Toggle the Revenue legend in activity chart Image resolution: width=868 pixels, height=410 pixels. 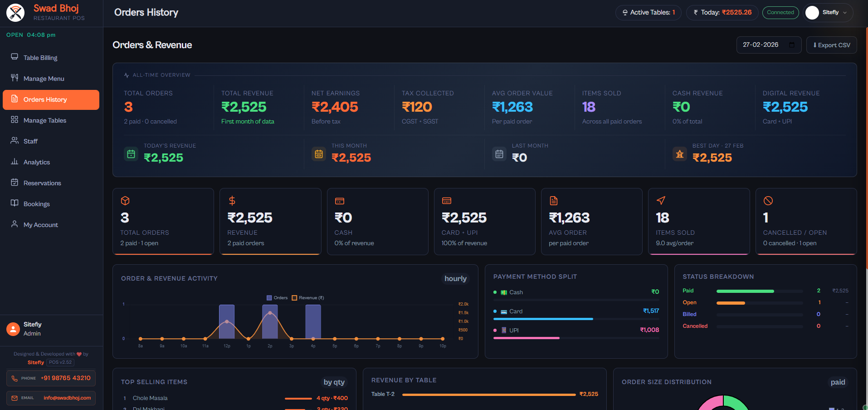(308, 298)
